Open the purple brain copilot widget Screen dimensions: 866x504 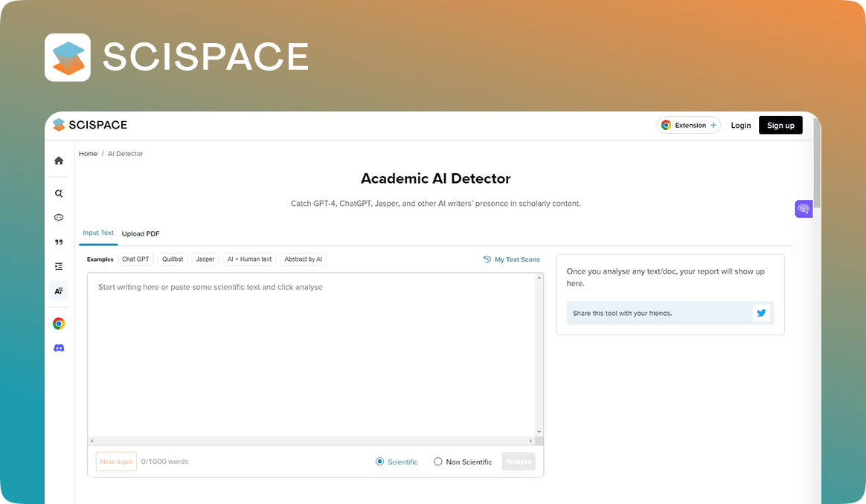click(x=804, y=209)
